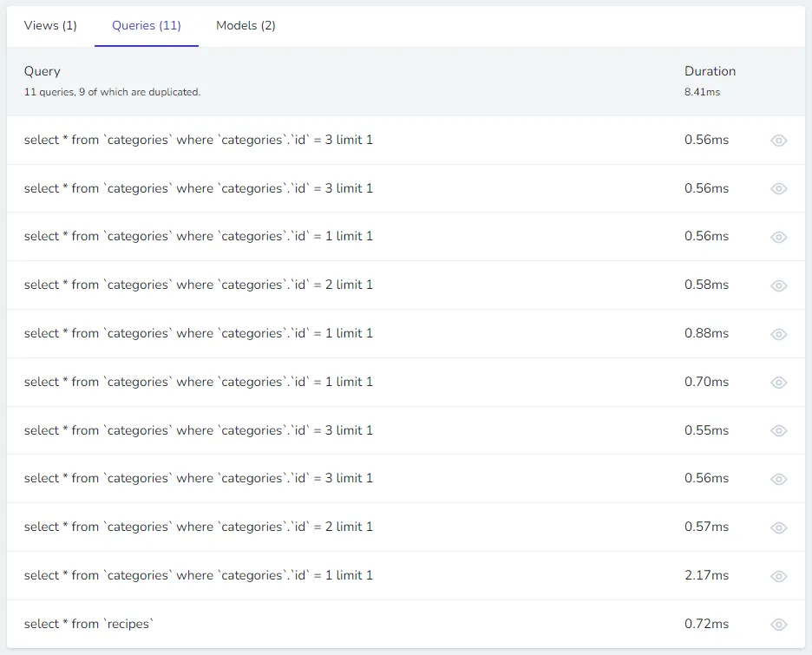
Task: Click the eye icon next to the 0.70ms query
Action: pos(778,382)
